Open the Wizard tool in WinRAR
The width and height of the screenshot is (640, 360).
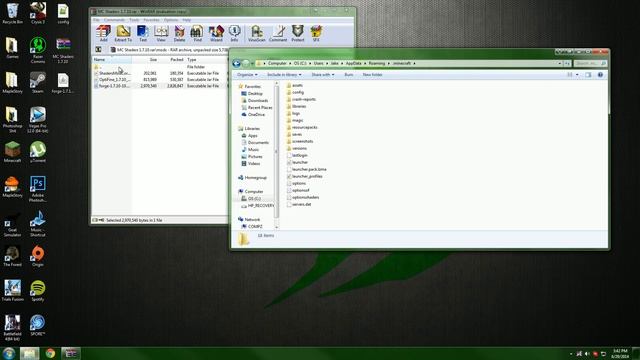click(x=216, y=33)
